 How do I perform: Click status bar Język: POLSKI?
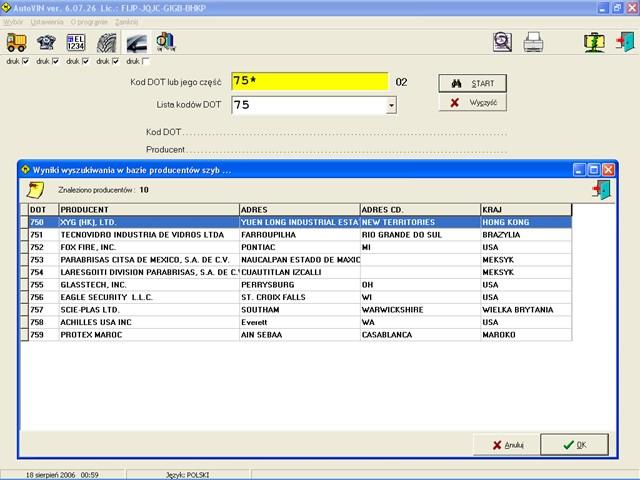point(187,475)
